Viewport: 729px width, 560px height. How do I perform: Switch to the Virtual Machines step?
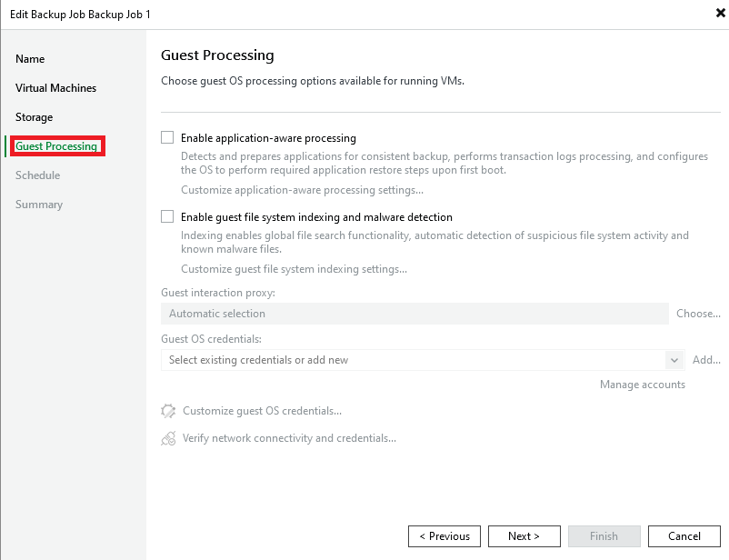click(55, 88)
